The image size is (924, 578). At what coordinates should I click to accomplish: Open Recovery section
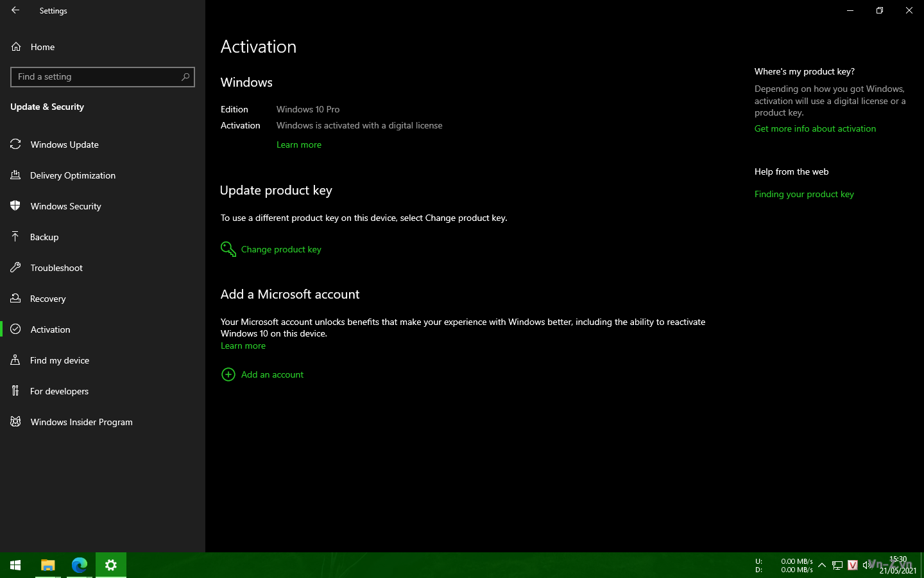coord(103,299)
